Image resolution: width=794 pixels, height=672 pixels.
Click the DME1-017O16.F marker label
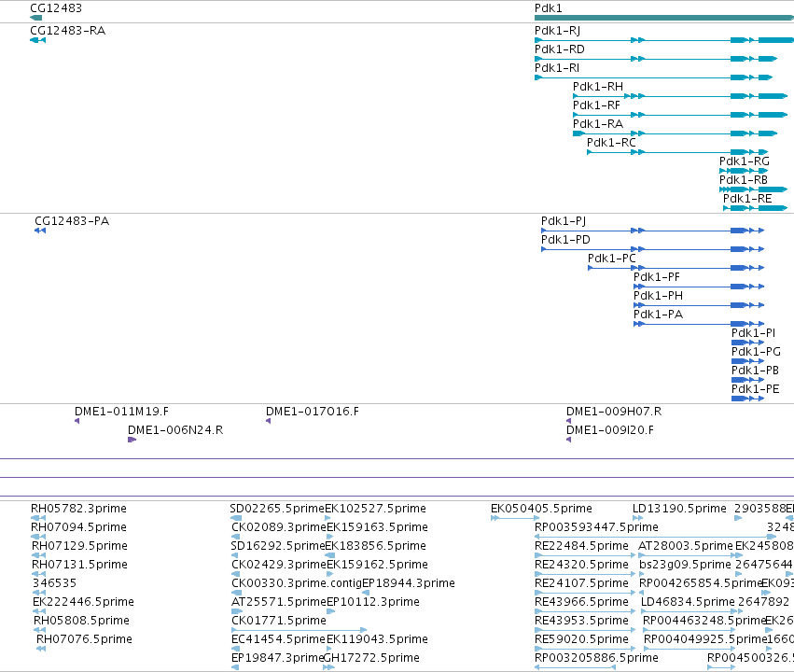coord(313,412)
